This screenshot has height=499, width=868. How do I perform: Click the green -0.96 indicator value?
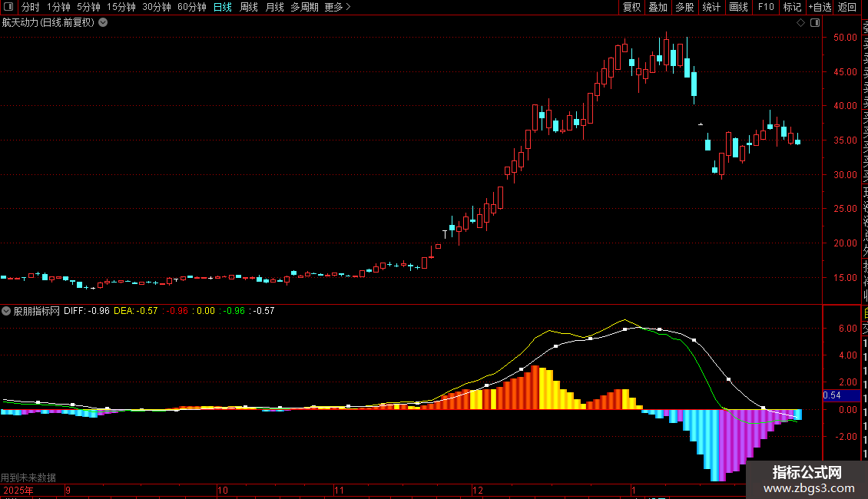tap(234, 311)
